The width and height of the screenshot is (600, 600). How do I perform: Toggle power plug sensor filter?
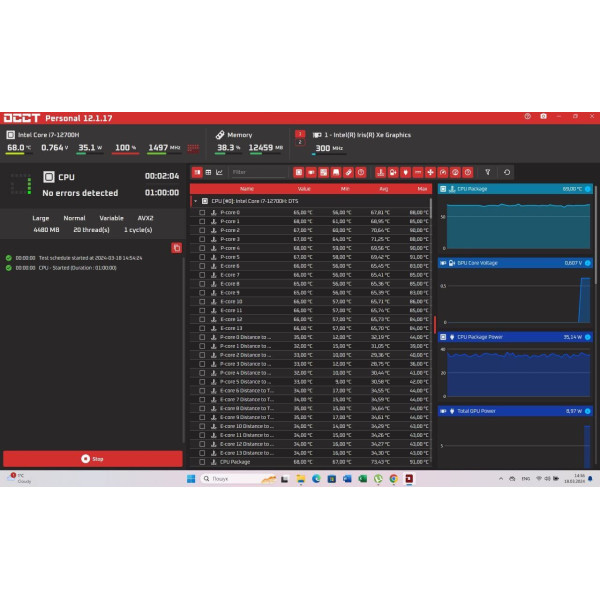[406, 173]
